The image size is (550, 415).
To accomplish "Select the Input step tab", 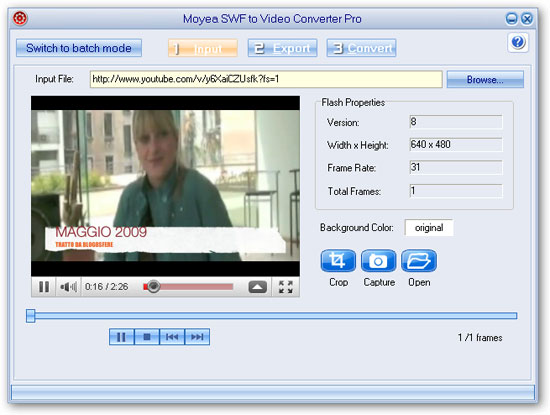I will (x=203, y=48).
